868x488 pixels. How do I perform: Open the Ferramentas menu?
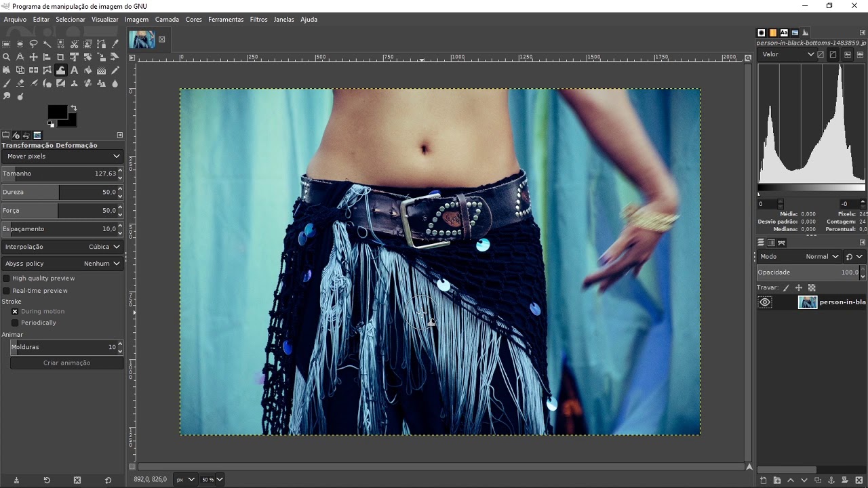tap(226, 19)
